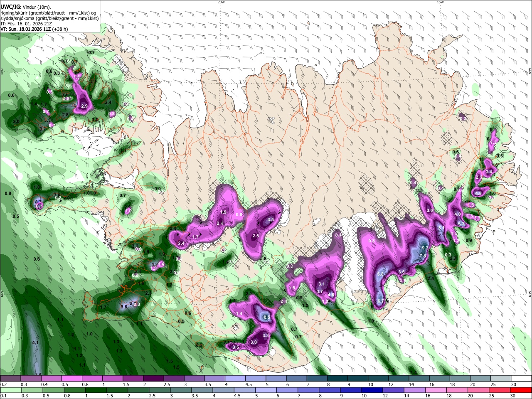This screenshot has height=399, width=532.
Task: Click the '5.6' value on the southwest peninsula
Action: click(x=124, y=307)
